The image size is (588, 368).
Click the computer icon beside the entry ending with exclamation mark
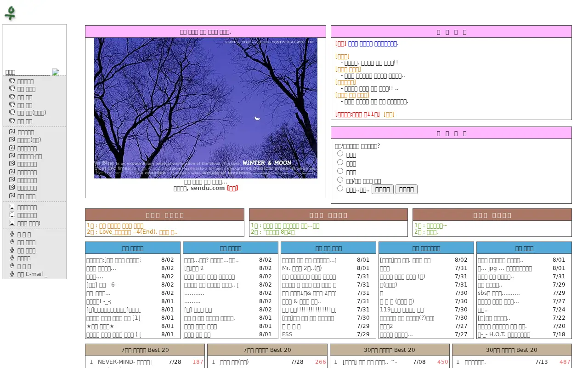pos(12,223)
